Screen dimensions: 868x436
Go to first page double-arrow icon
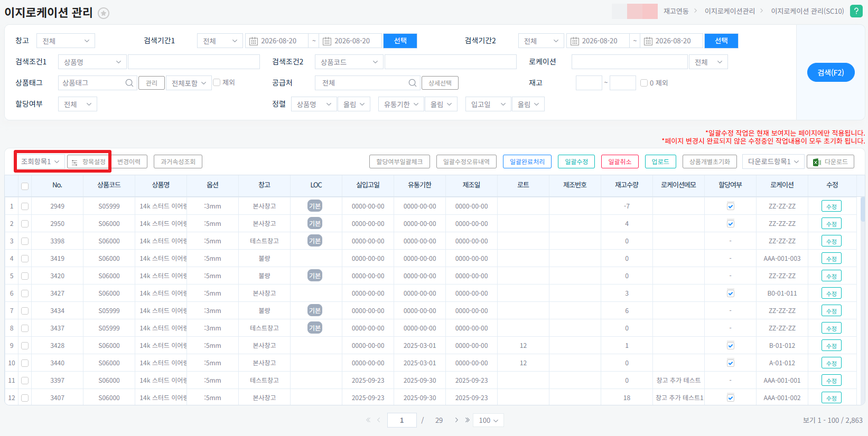click(368, 420)
